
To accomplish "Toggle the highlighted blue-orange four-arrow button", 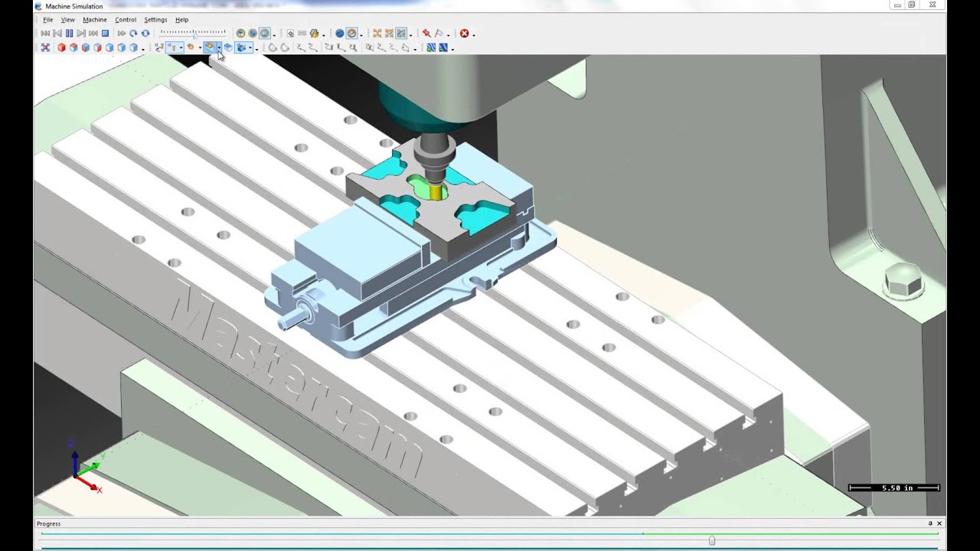I will tap(401, 34).
